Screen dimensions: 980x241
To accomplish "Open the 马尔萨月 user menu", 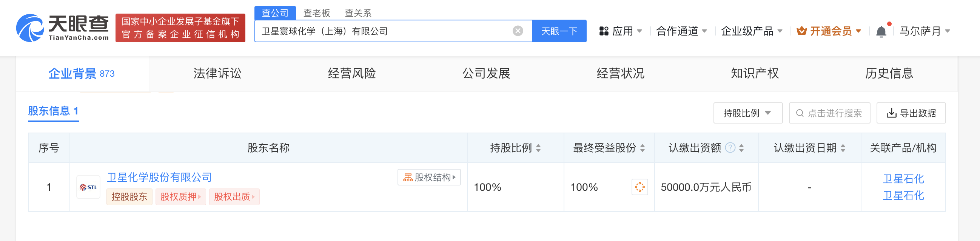I will (x=925, y=31).
